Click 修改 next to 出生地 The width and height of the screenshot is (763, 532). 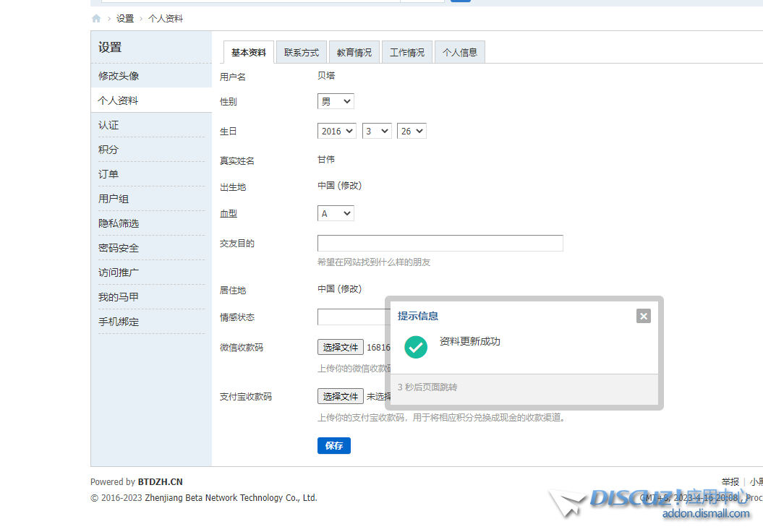coord(349,186)
